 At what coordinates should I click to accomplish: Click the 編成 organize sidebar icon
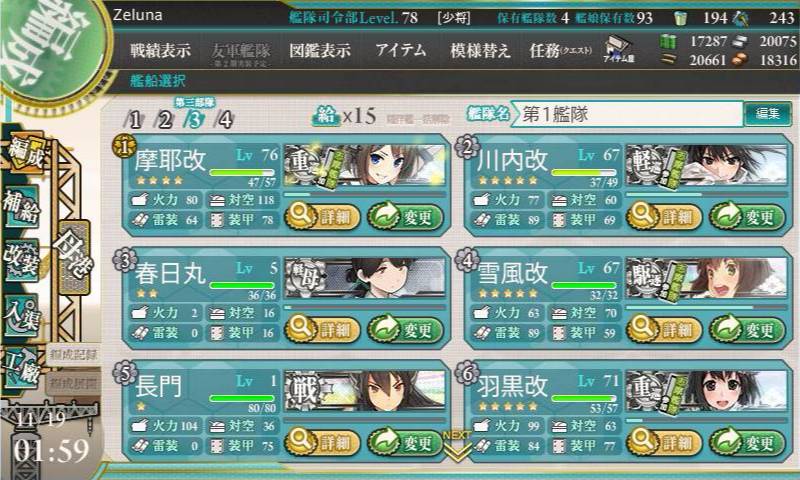tap(26, 153)
